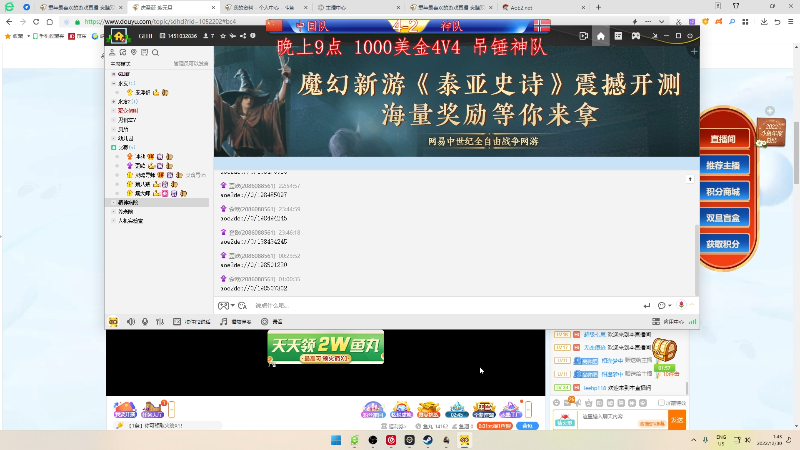This screenshot has height=450, width=800.
Task: Collapse the second channel group in tree
Action: 113,83
